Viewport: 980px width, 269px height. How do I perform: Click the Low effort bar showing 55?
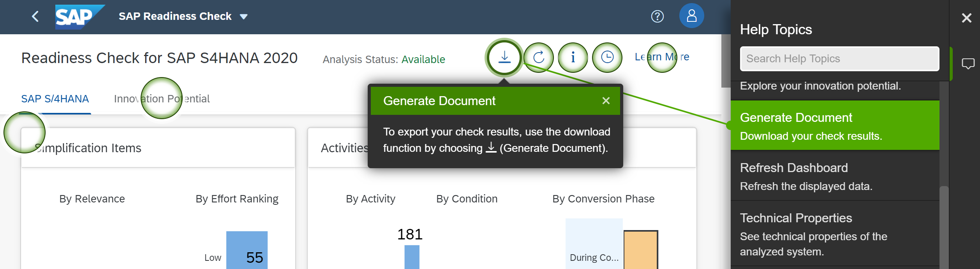(247, 251)
